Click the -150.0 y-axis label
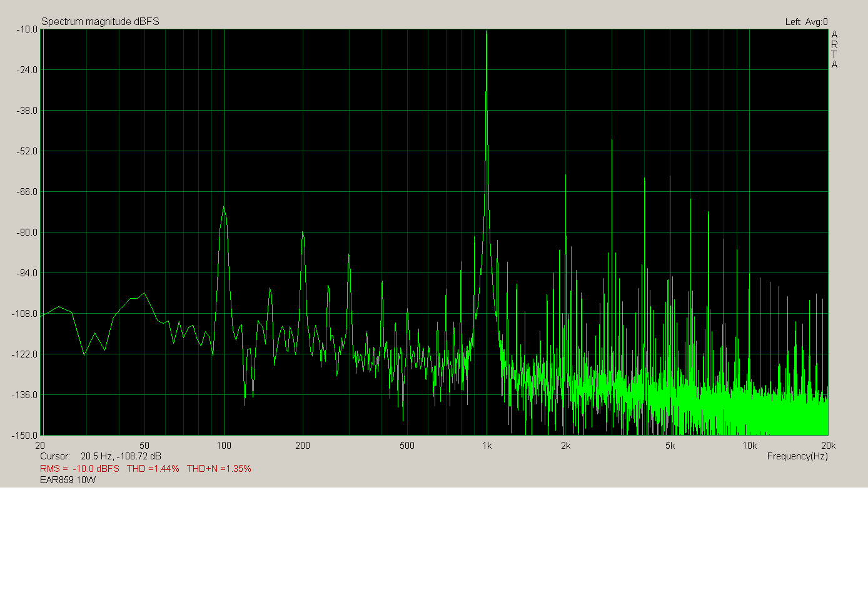This screenshot has width=868, height=600. 25,436
